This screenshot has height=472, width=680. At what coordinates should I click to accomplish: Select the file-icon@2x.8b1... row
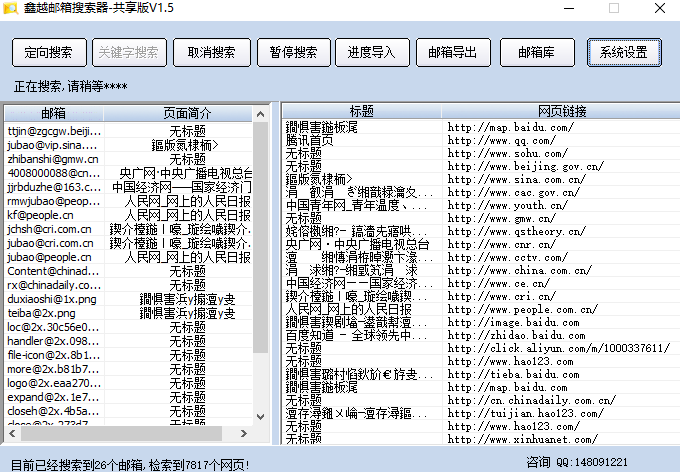128,355
